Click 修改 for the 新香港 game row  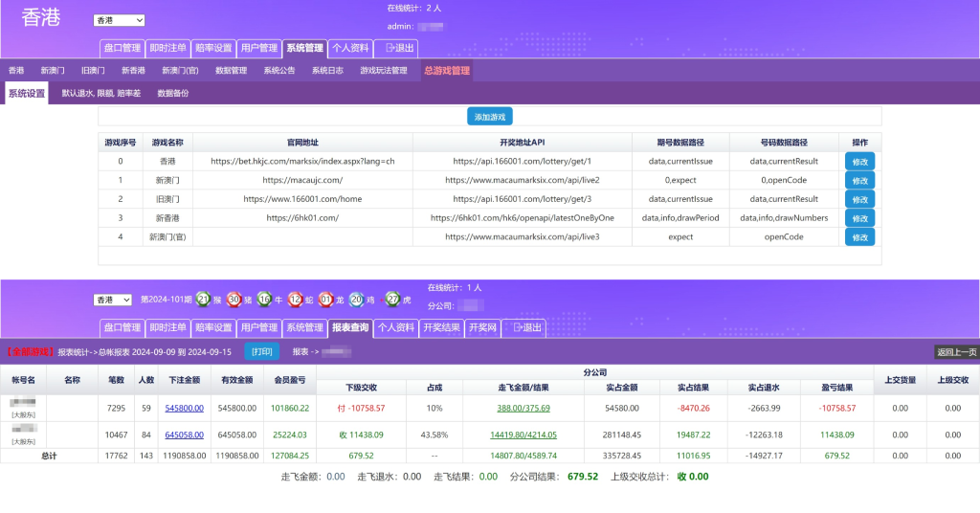coord(859,218)
